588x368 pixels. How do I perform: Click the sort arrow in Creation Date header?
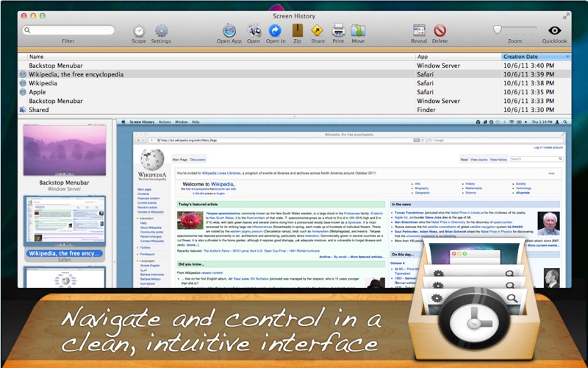click(x=567, y=57)
